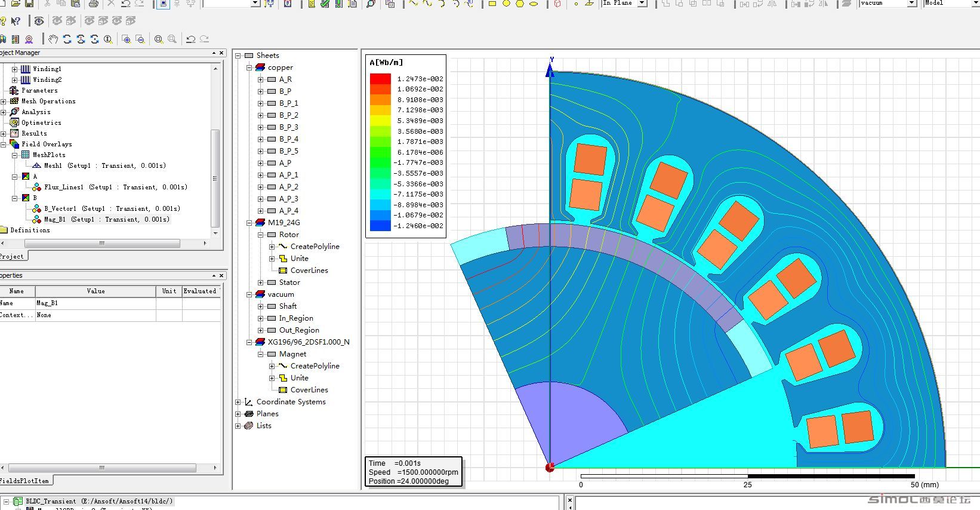The image size is (980, 510).
Task: Select the In_Region tree item
Action: (x=296, y=318)
